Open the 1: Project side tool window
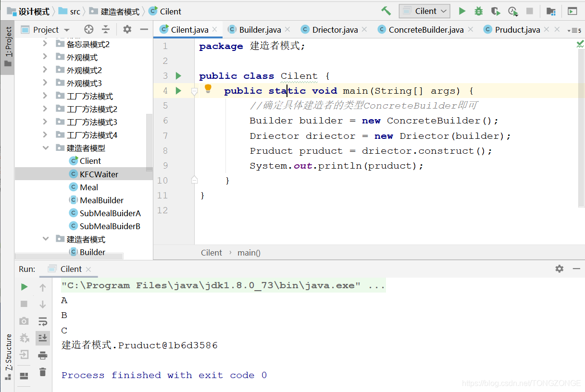Viewport: 585px width, 392px height. click(x=7, y=47)
